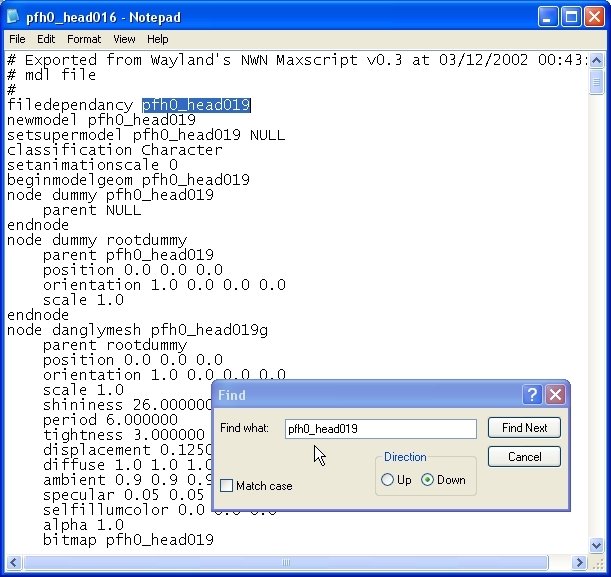611x577 pixels.
Task: Open the View menu
Action: (124, 39)
